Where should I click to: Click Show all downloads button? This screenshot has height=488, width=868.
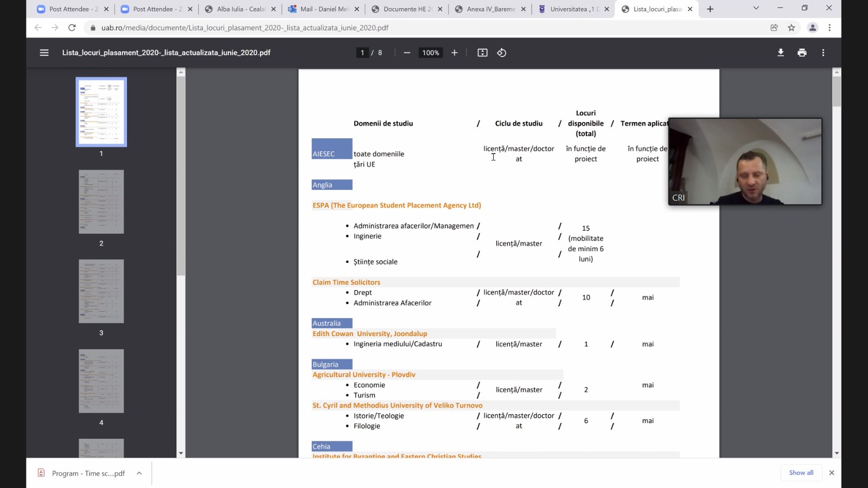point(801,473)
